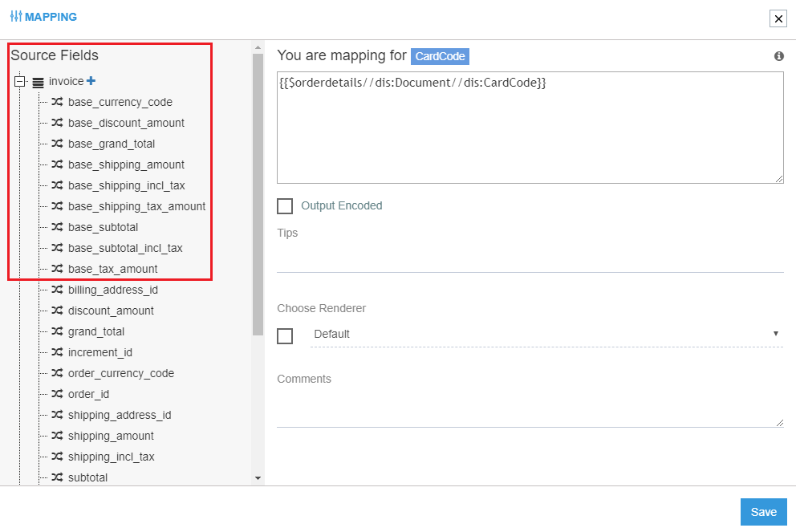Screen dimensions: 796x532
Task: Enable the Output Encoded checkbox
Action: click(x=285, y=206)
